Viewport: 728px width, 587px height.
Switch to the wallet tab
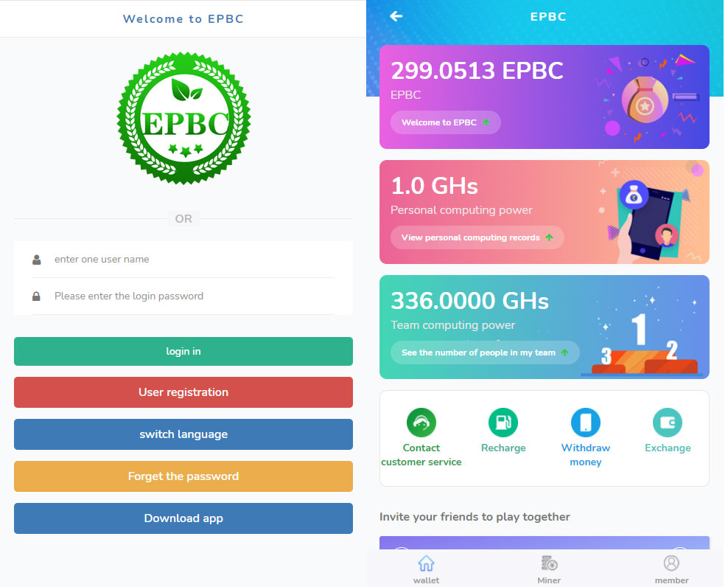426,569
